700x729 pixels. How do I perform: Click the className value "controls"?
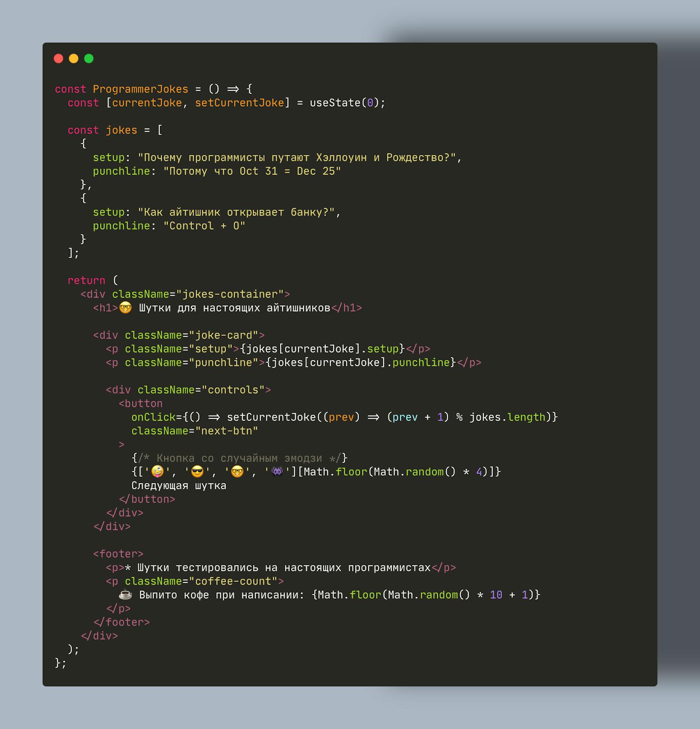pos(233,390)
